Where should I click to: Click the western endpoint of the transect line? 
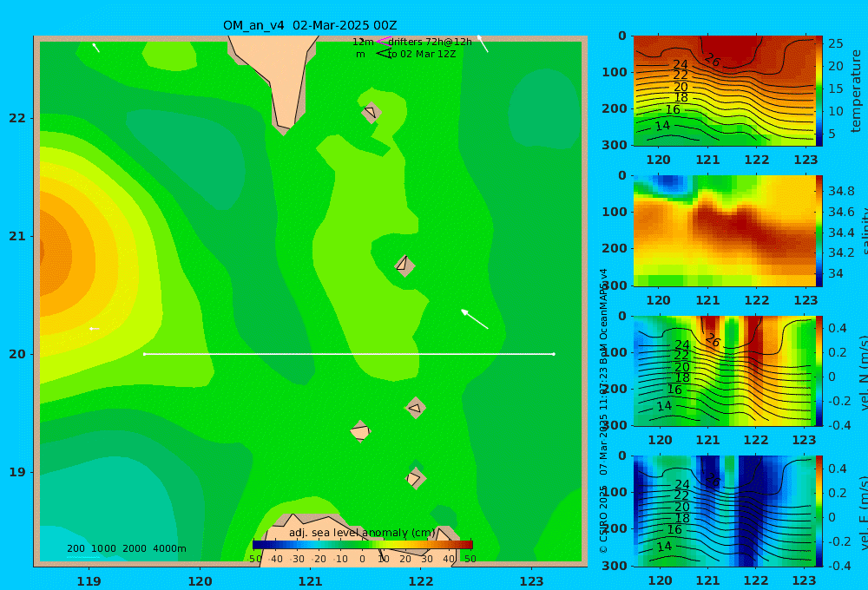coord(144,354)
